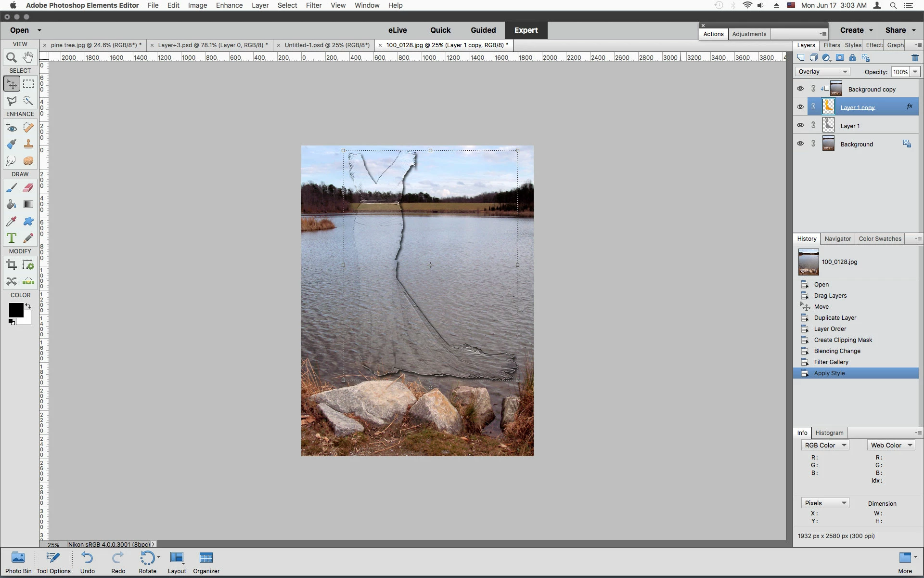This screenshot has width=924, height=578.
Task: Hide the Background layer
Action: click(800, 144)
